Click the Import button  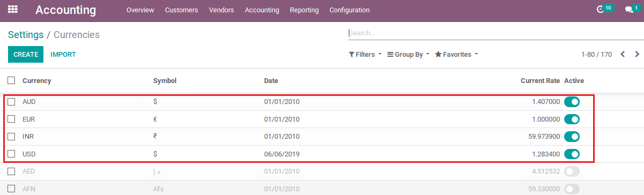pos(63,54)
